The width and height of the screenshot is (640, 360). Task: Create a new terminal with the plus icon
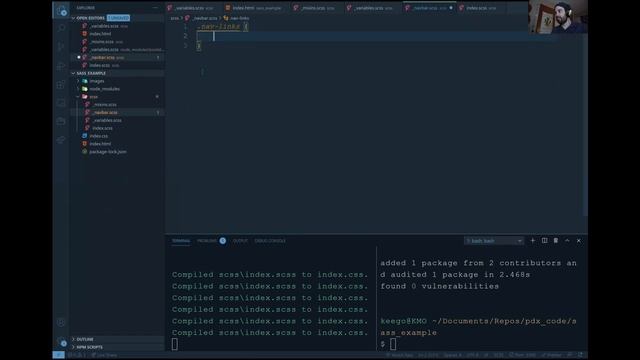532,241
